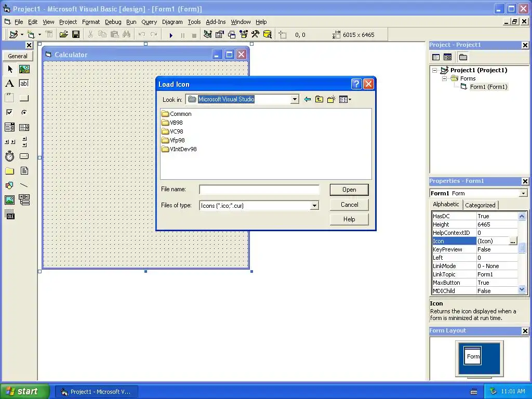Select the OptionButton tool in toolbox
Screen dimensions: 532x399
coord(24,112)
